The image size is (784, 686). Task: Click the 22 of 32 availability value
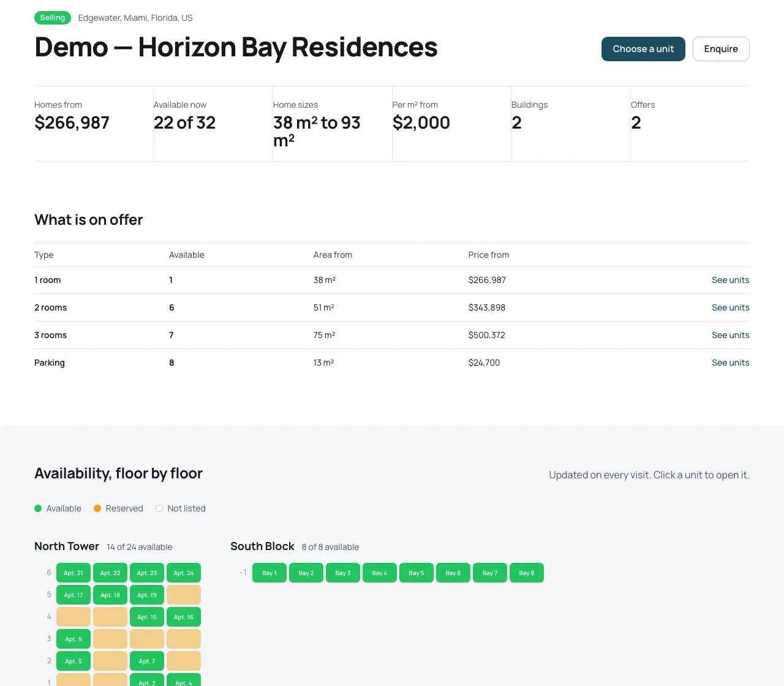[x=184, y=123]
